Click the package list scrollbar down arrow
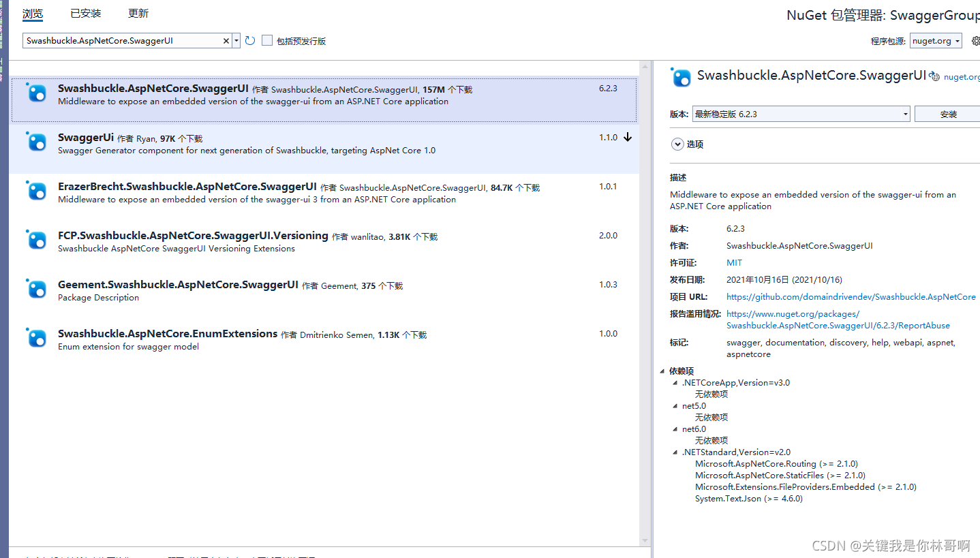Screen dimensions: 980x558 [x=645, y=541]
